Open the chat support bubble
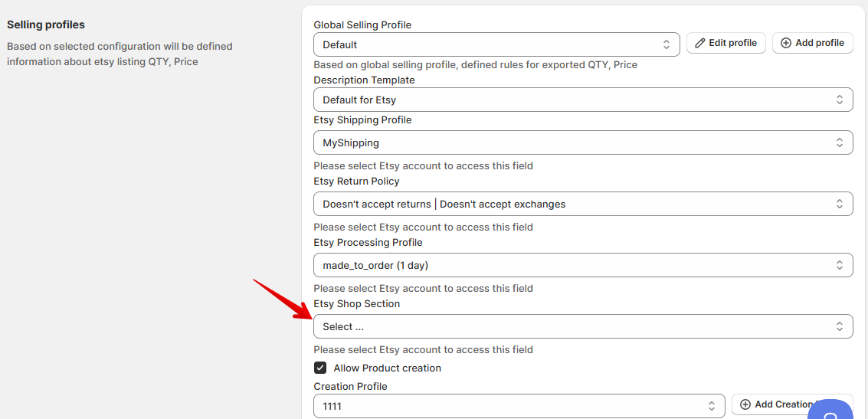Image resolution: width=868 pixels, height=419 pixels. tap(830, 411)
